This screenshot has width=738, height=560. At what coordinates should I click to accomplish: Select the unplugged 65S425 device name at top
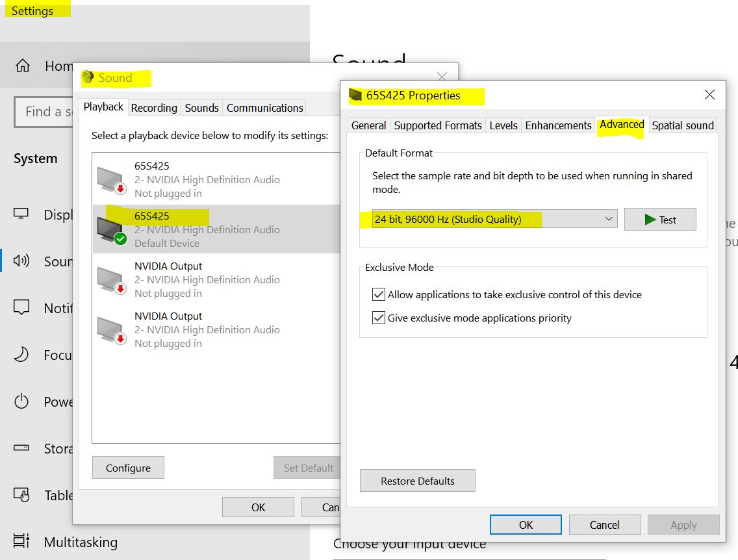151,166
